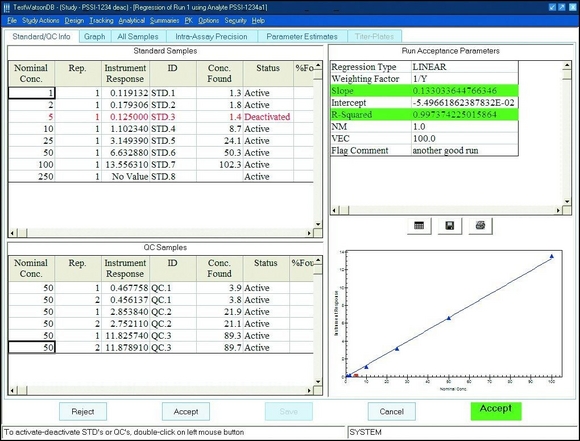Switch to the Graph tab
The width and height of the screenshot is (580, 441).
95,37
